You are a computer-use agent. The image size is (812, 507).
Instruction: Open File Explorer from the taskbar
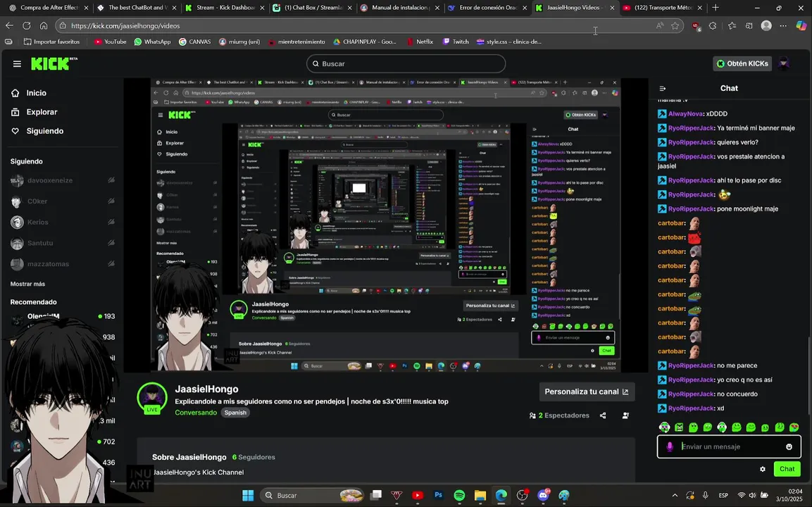tap(480, 495)
